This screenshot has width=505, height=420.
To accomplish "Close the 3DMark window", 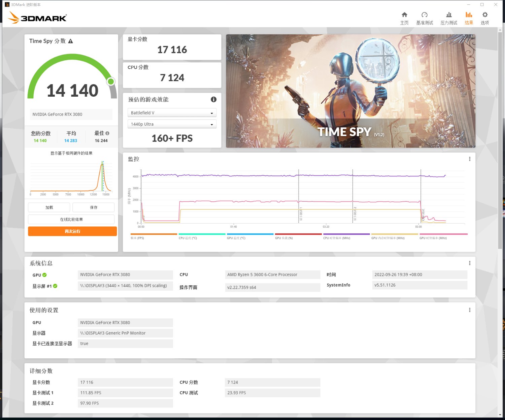I will (496, 5).
